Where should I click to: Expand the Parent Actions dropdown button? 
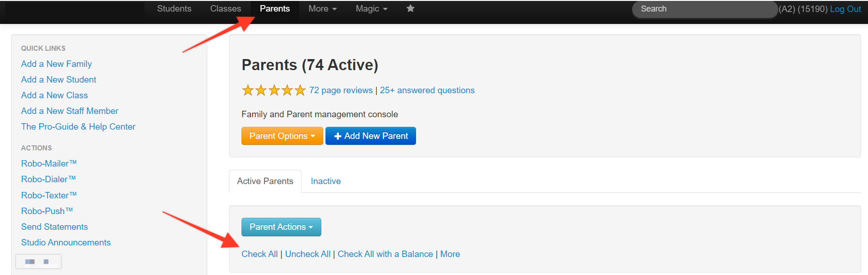281,227
